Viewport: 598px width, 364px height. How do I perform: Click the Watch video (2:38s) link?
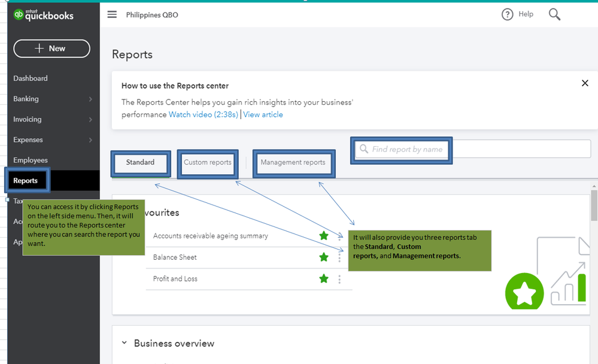pyautogui.click(x=204, y=114)
